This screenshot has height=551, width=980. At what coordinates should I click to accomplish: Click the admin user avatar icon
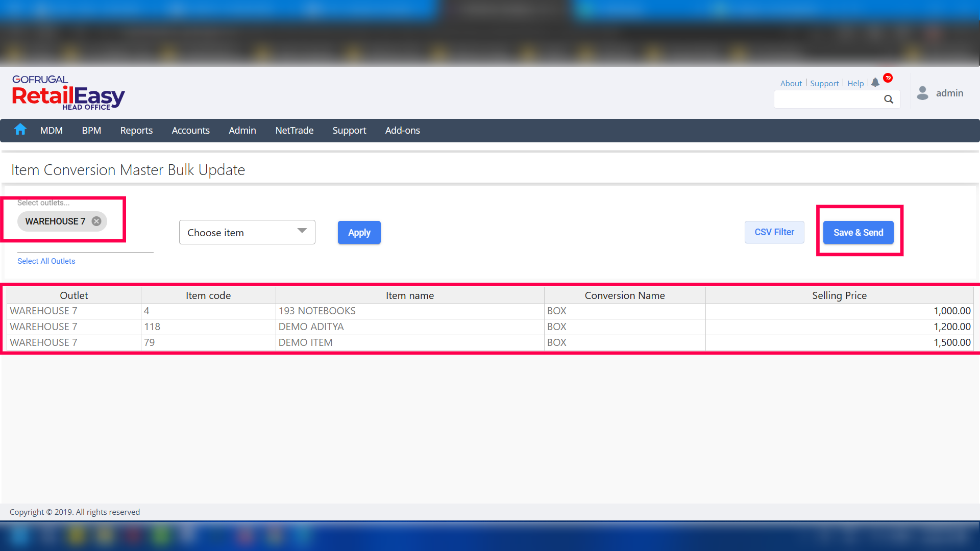tap(922, 93)
